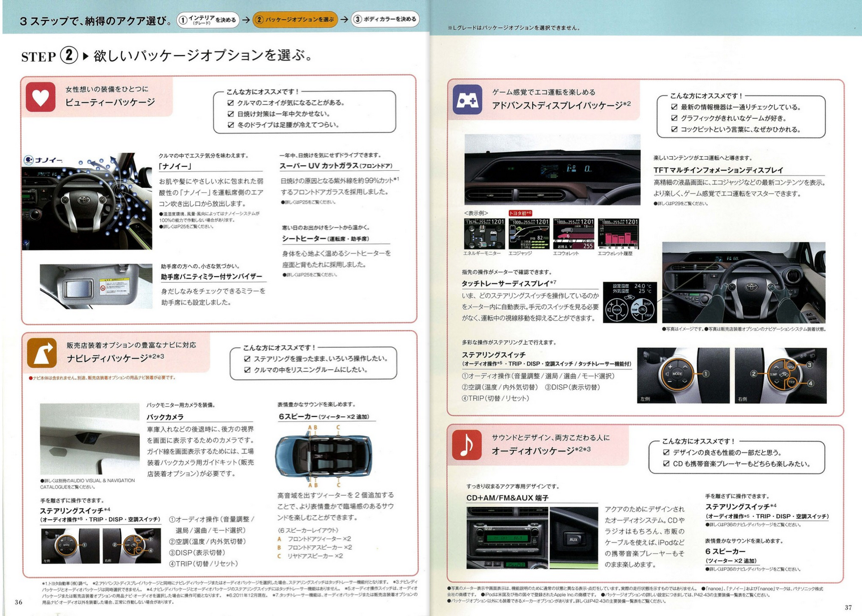
Task: Click the エコジャッジ display example thumbnail
Action: point(528,234)
